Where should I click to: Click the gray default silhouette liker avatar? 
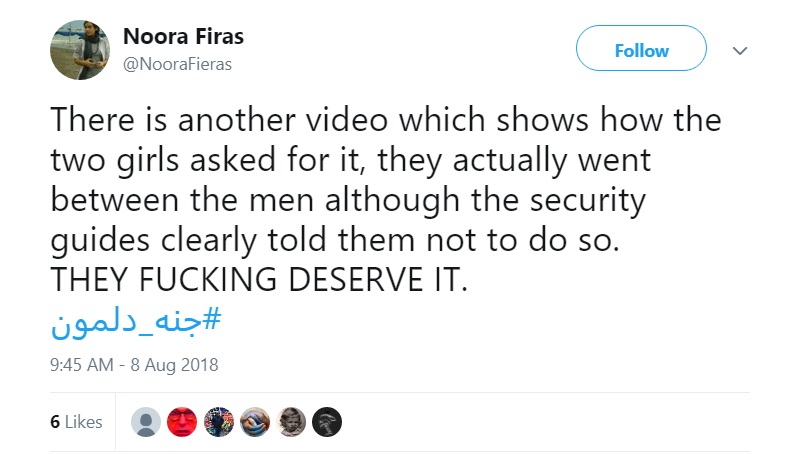click(x=146, y=422)
